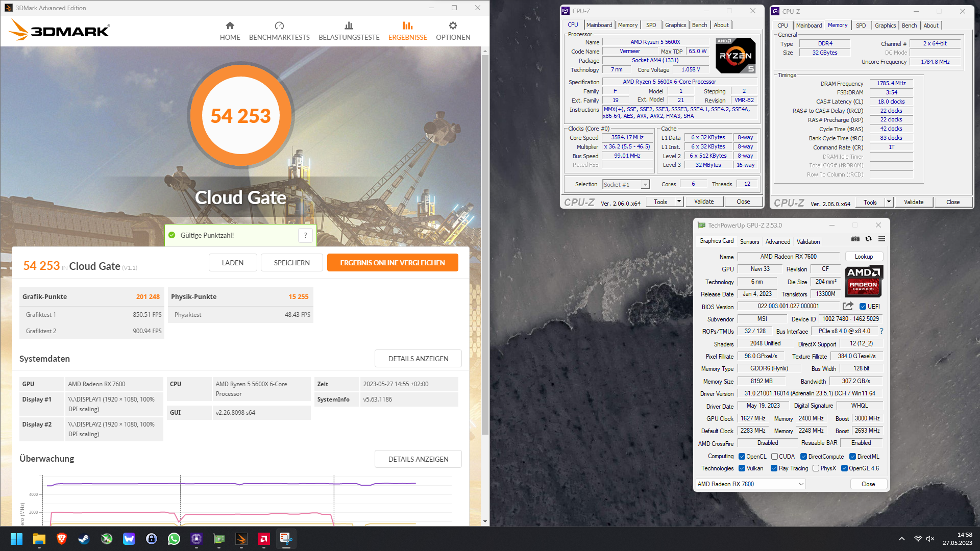Screen dimensions: 980x551
Task: Click the muted volume tray icon
Action: [930, 539]
